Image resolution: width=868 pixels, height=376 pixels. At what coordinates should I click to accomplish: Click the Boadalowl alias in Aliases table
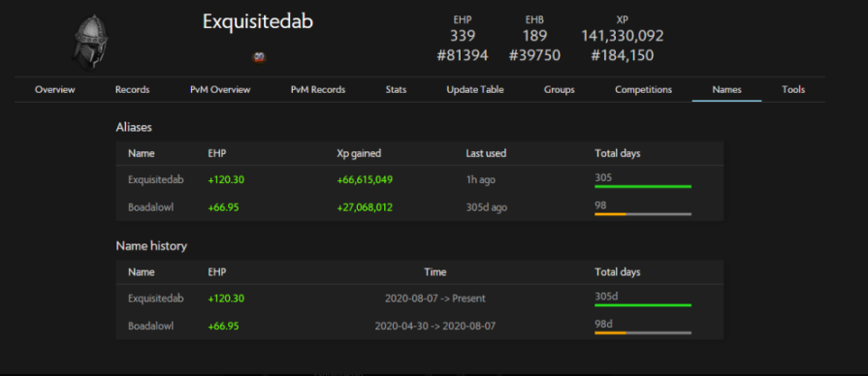click(x=150, y=207)
